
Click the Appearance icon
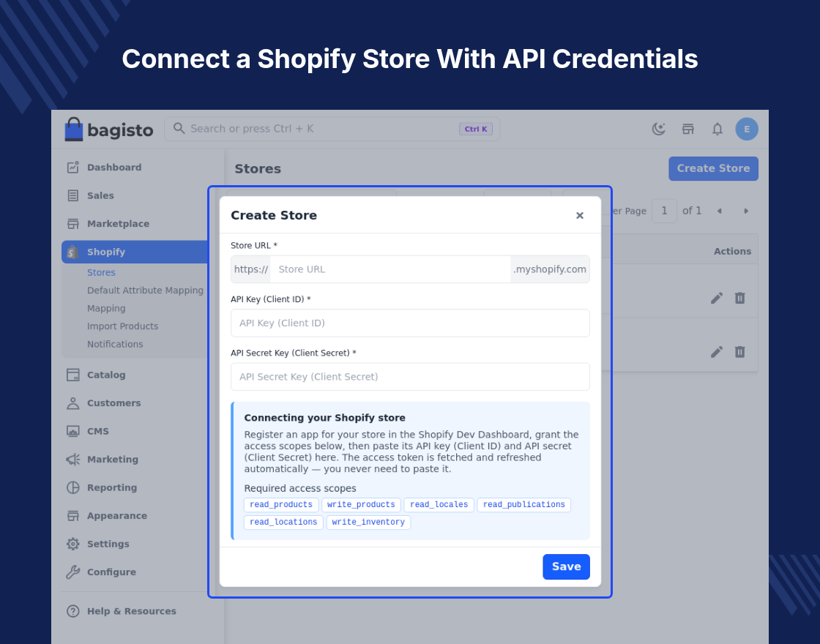click(x=72, y=516)
